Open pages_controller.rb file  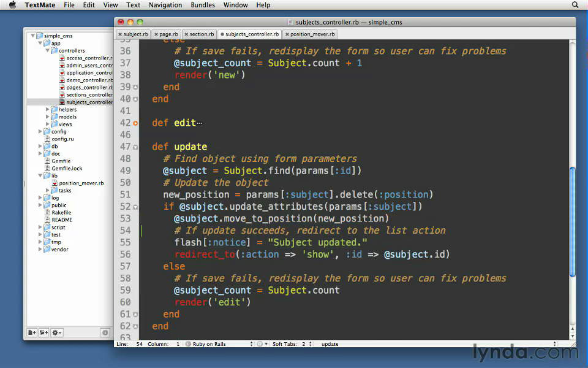[x=86, y=87]
